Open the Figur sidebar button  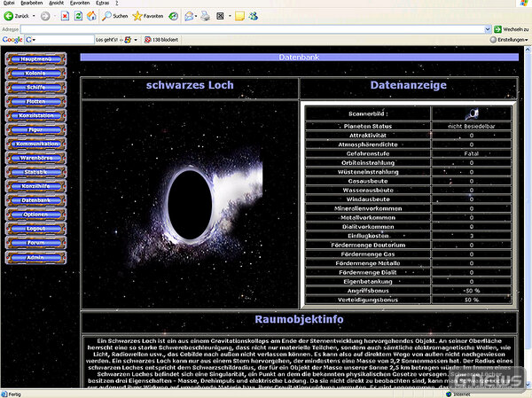pyautogui.click(x=36, y=129)
